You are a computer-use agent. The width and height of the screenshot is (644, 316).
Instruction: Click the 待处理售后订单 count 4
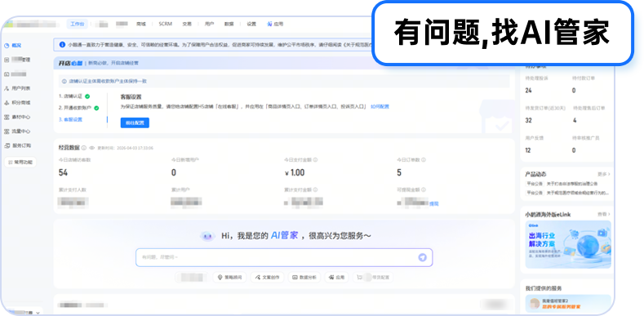[x=575, y=120]
